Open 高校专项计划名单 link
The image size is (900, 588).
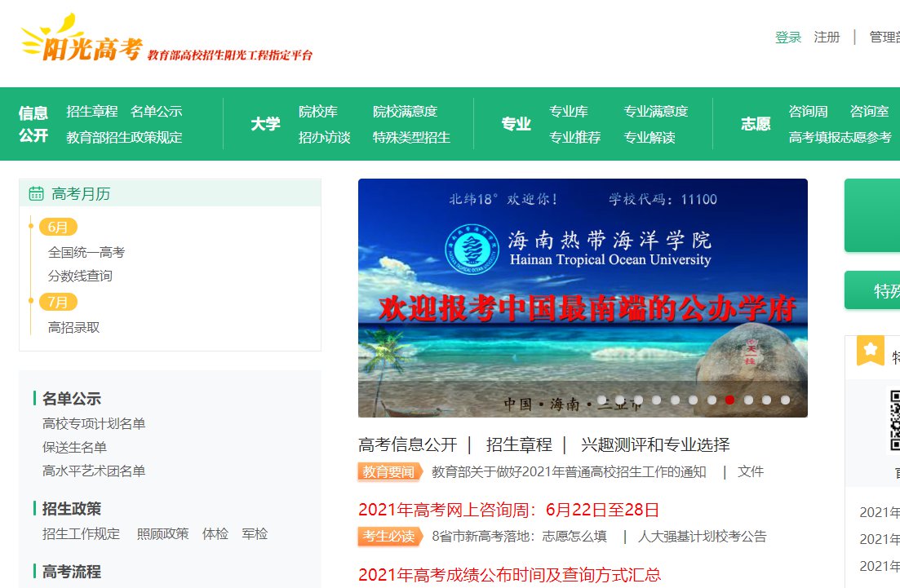point(94,423)
